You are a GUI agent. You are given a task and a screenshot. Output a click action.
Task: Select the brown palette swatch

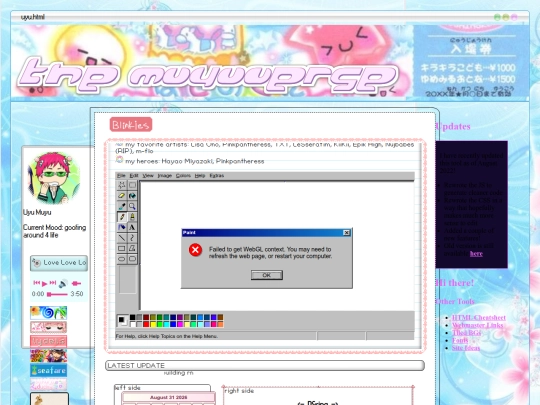pyautogui.click(x=220, y=318)
